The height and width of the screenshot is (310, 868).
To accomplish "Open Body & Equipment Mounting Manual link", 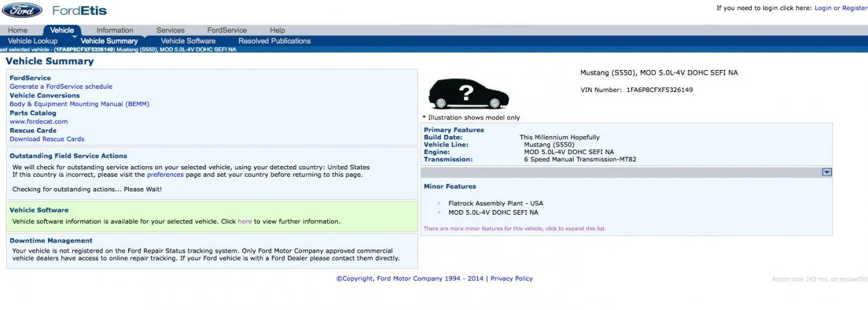I will (x=79, y=104).
